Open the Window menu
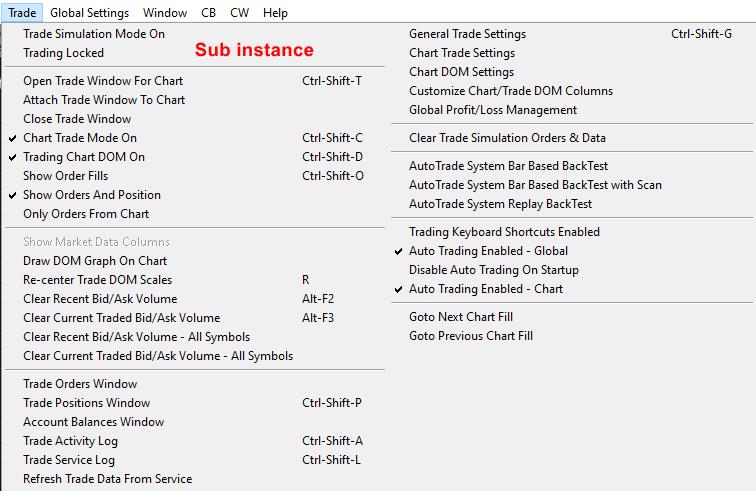756x491 pixels. (x=165, y=13)
